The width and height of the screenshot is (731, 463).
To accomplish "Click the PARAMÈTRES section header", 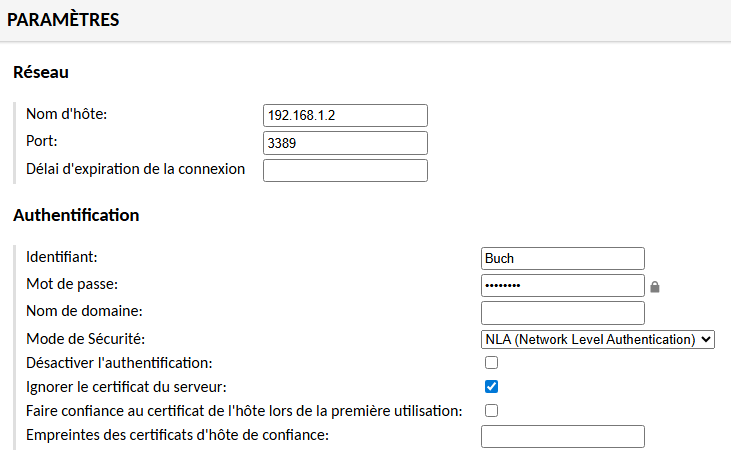I will pyautogui.click(x=63, y=19).
